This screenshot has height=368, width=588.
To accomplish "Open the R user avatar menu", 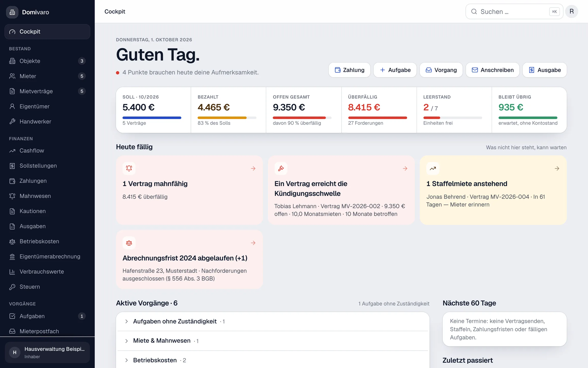I will tap(572, 11).
